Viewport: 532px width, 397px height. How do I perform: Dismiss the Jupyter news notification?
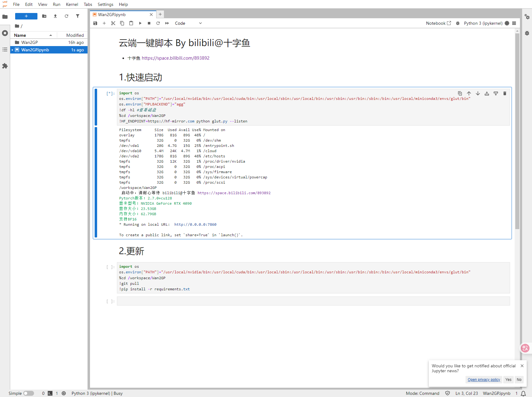click(x=522, y=366)
